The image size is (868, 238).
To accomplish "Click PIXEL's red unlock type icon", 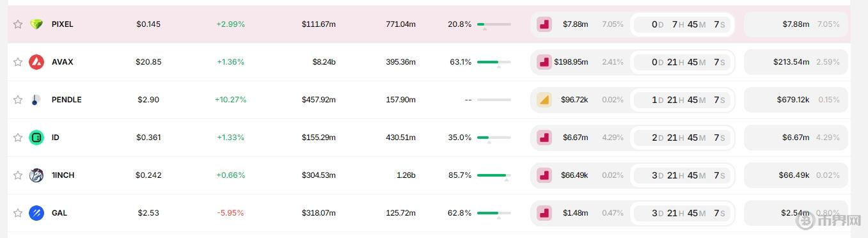I will click(x=544, y=24).
